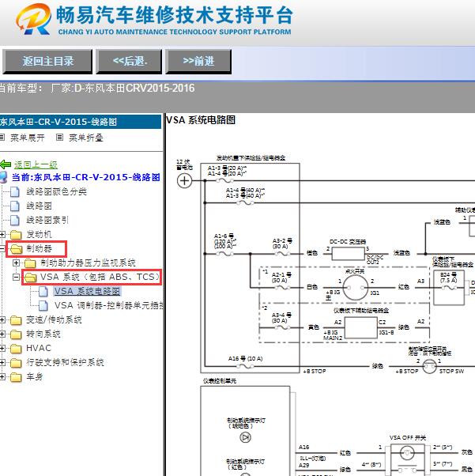Image resolution: width=475 pixels, height=476 pixels.
Task: Click the icon beside 当前:东风本田-CR-V-2015-线路图
Action: tap(4, 177)
